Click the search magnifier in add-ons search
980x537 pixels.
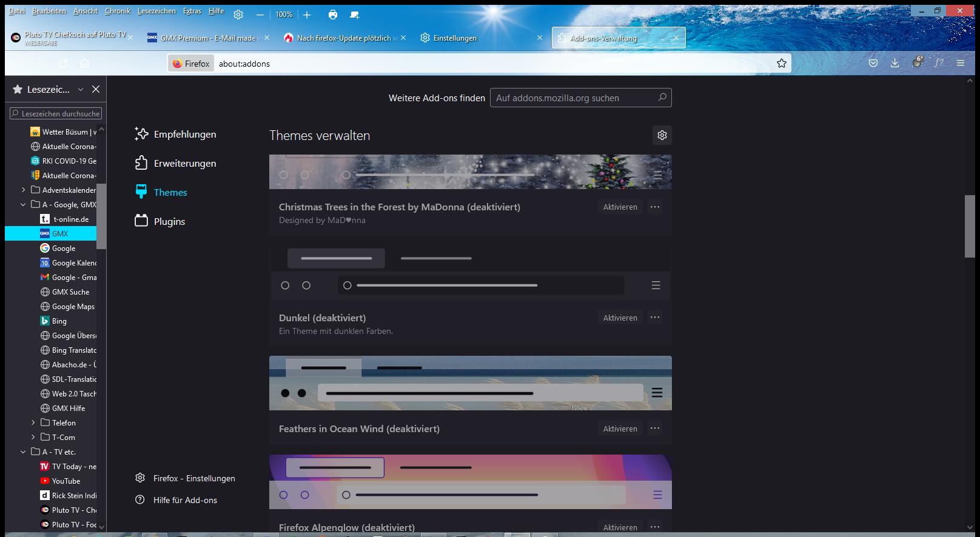(662, 97)
